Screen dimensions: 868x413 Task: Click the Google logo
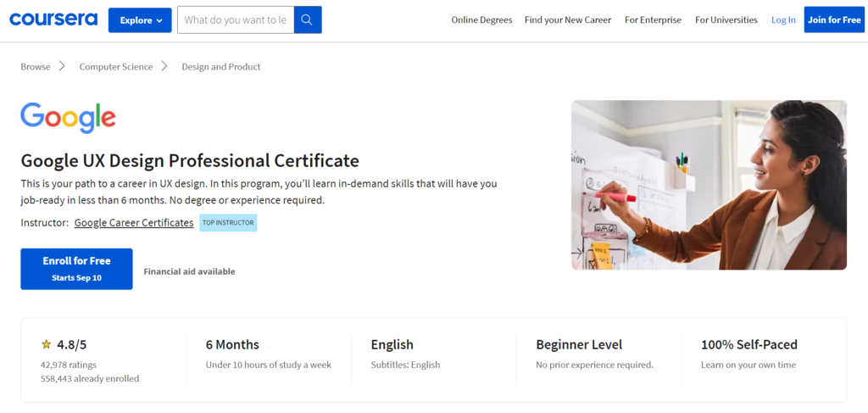pyautogui.click(x=68, y=118)
